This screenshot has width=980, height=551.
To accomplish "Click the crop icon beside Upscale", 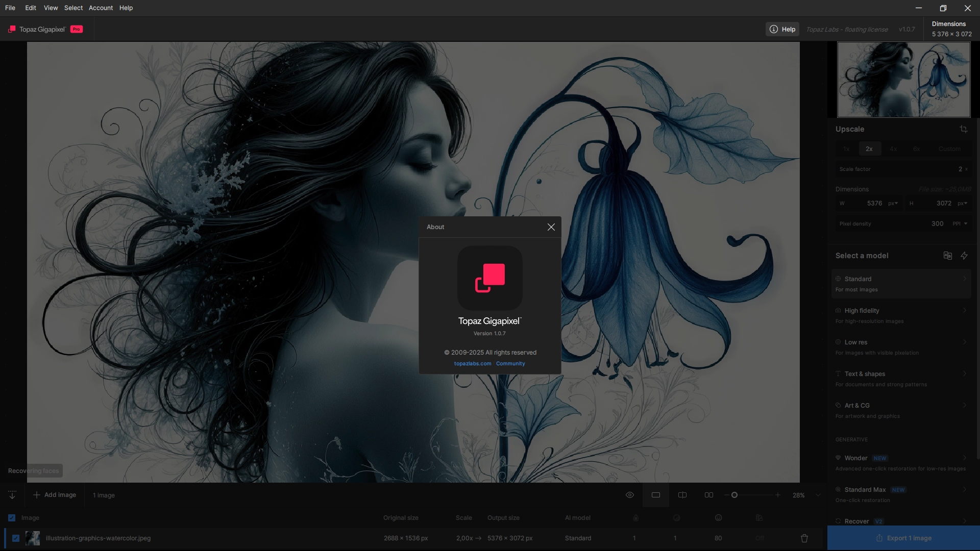I will coord(963,129).
